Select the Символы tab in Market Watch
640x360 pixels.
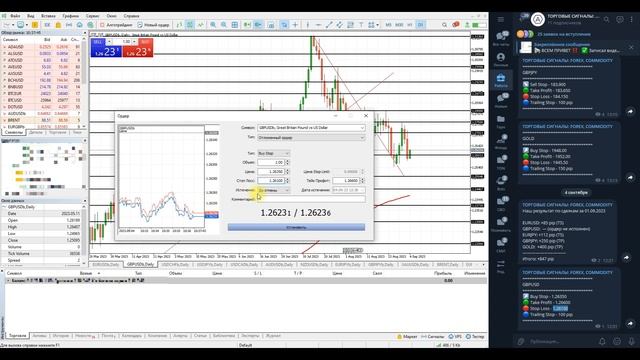pyautogui.click(x=14, y=133)
